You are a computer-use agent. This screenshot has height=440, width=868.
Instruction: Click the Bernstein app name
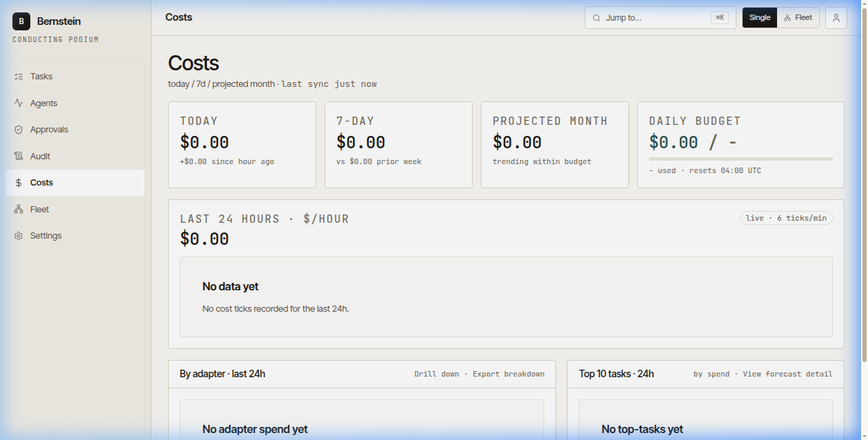tap(59, 21)
